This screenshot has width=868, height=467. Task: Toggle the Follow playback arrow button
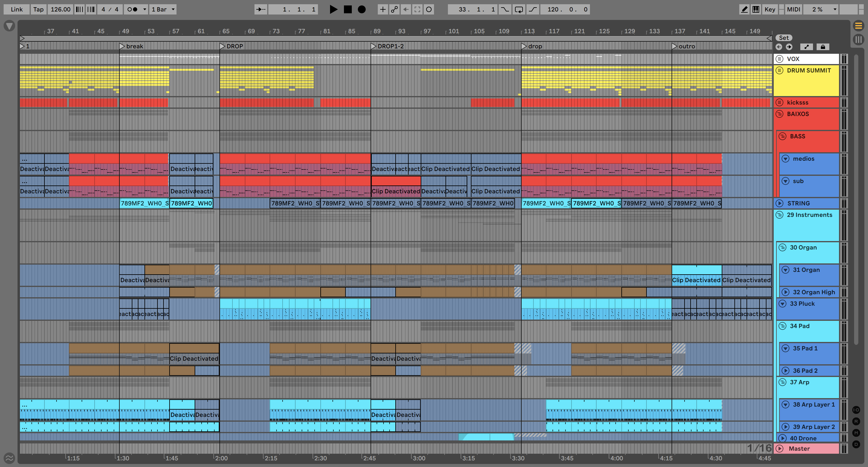point(261,9)
